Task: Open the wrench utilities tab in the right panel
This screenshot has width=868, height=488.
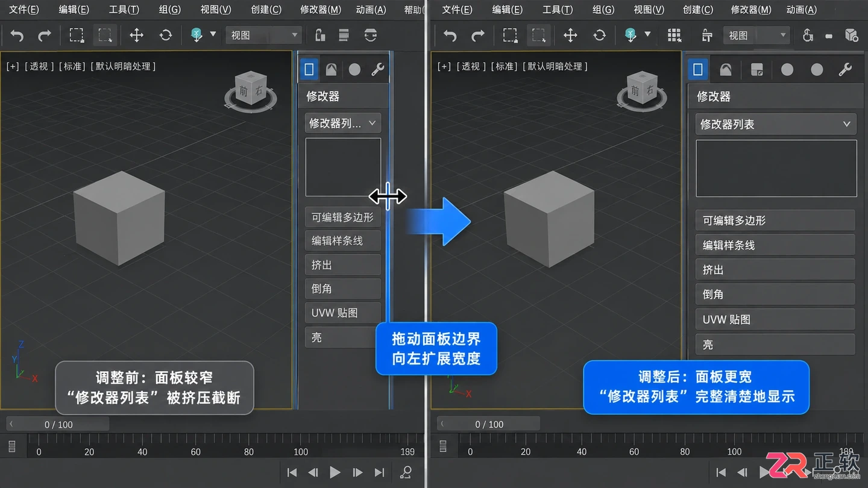Action: pos(845,70)
